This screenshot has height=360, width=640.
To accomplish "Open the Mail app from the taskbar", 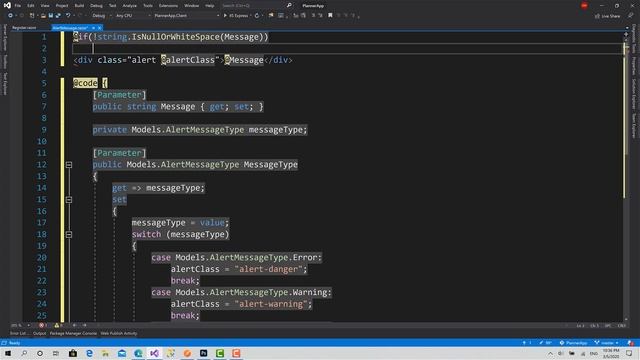I will [x=122, y=353].
